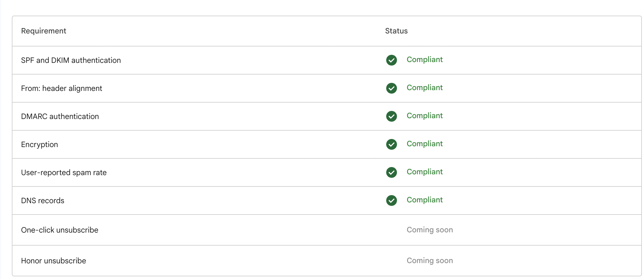
Task: Click the Encryption row green checkmark icon
Action: [391, 144]
